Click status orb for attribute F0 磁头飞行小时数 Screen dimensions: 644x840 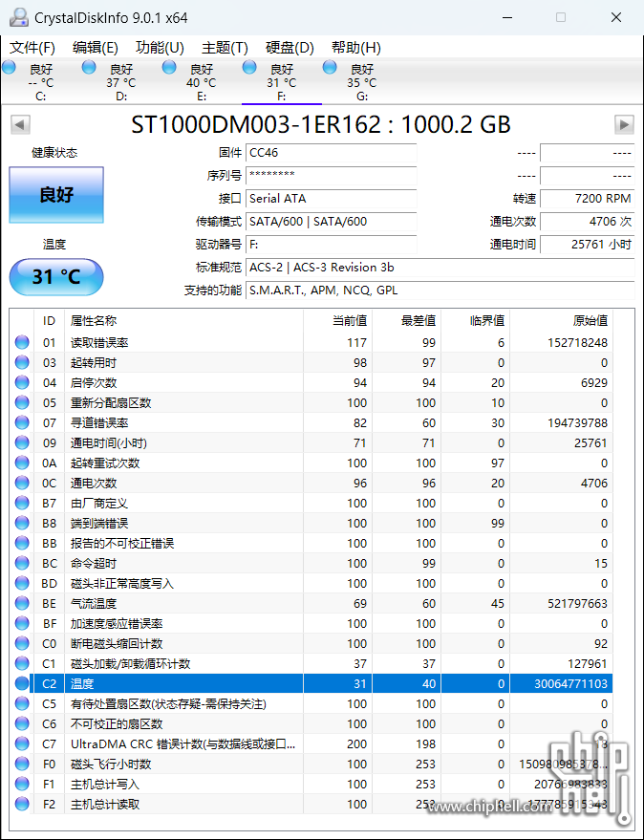[x=22, y=764]
